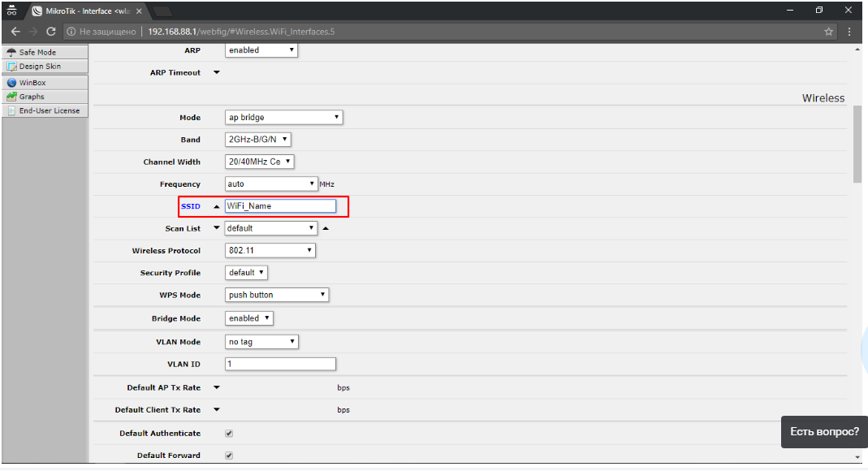Open the Mode dropdown showing ap bridge

point(284,117)
